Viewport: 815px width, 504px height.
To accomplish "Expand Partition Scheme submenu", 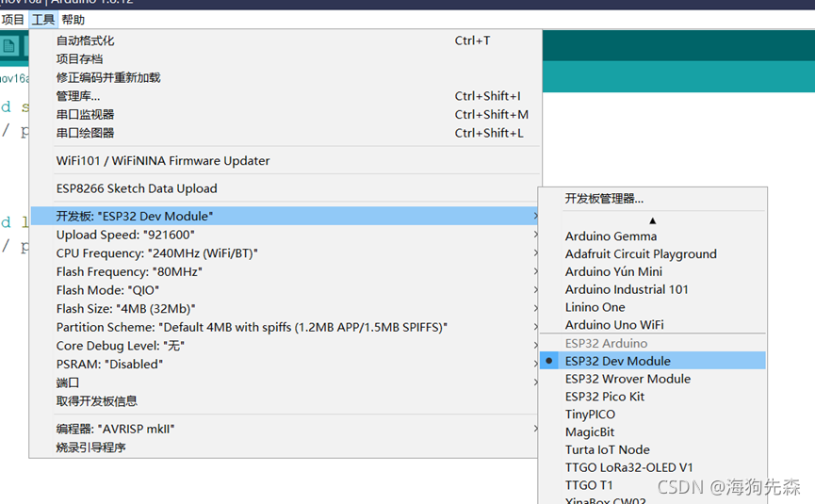I will pos(285,327).
